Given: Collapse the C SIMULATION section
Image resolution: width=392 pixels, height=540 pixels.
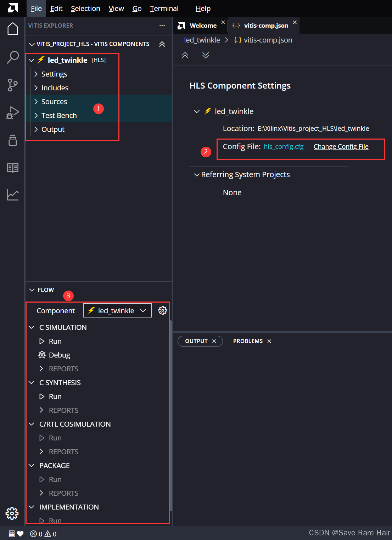Looking at the screenshot, I should [32, 327].
